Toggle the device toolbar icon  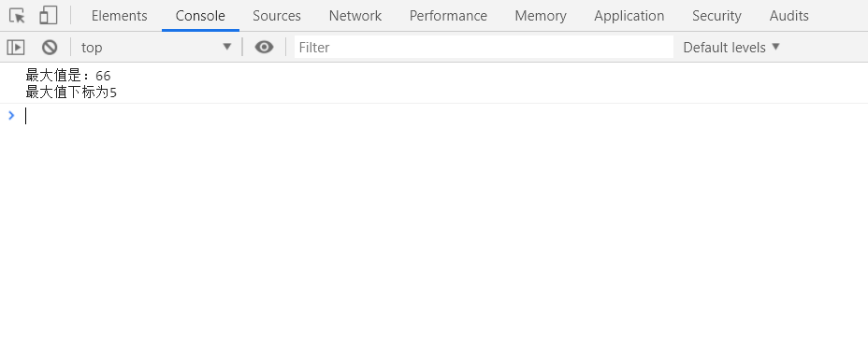point(48,16)
